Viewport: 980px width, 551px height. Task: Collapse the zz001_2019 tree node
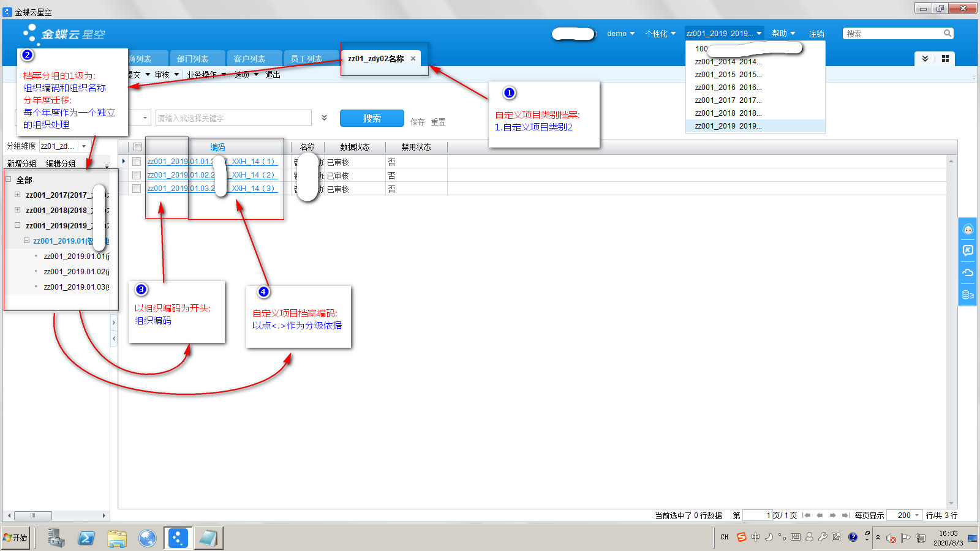18,225
